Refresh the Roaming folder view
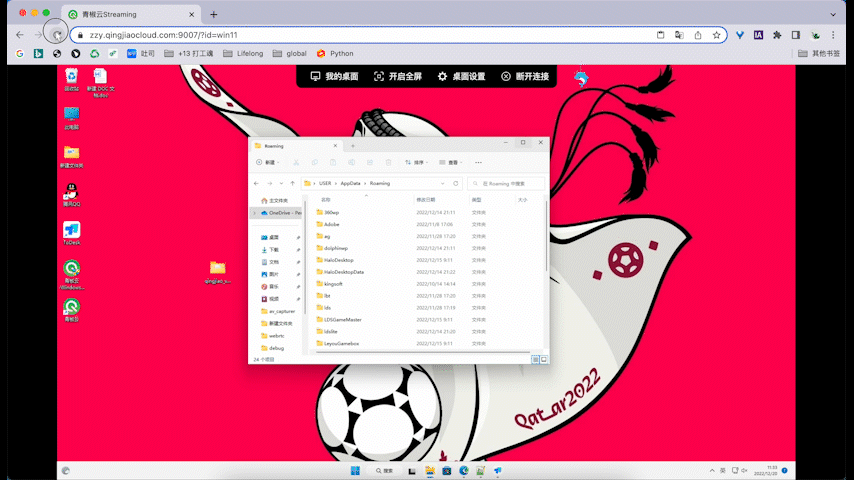854x480 pixels. tap(456, 184)
